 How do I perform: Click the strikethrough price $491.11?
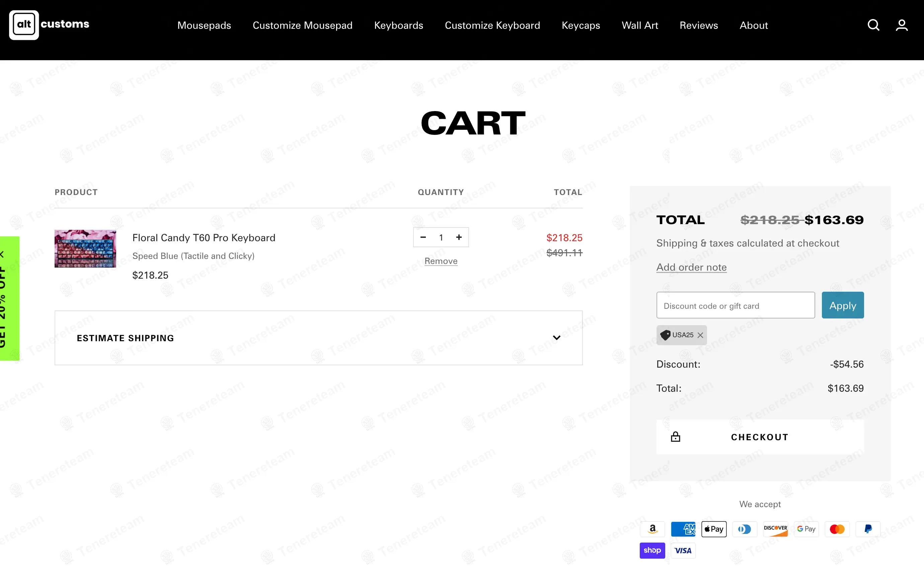pos(564,253)
